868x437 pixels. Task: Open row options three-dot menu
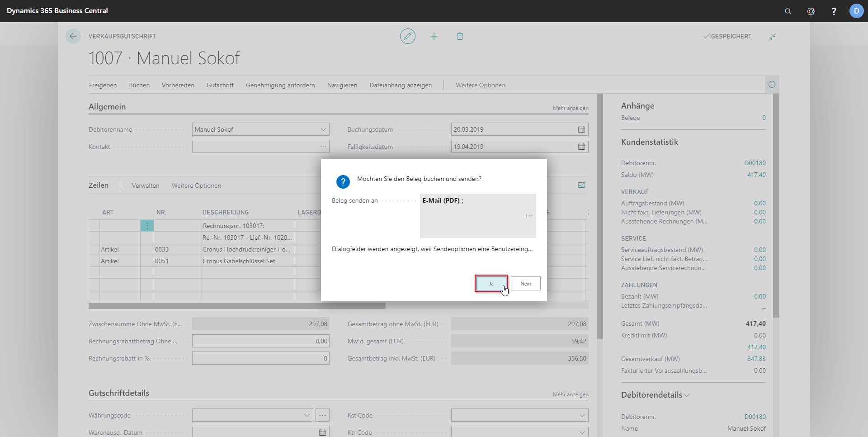[147, 225]
